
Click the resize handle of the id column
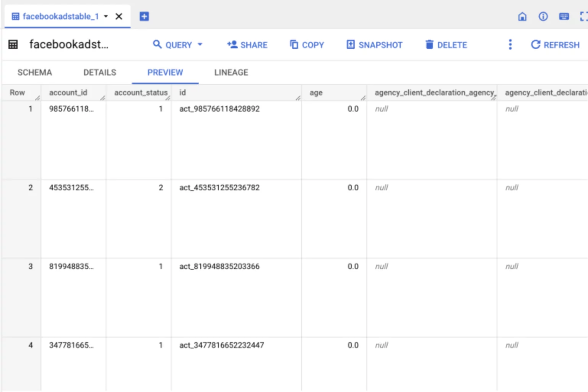298,98
